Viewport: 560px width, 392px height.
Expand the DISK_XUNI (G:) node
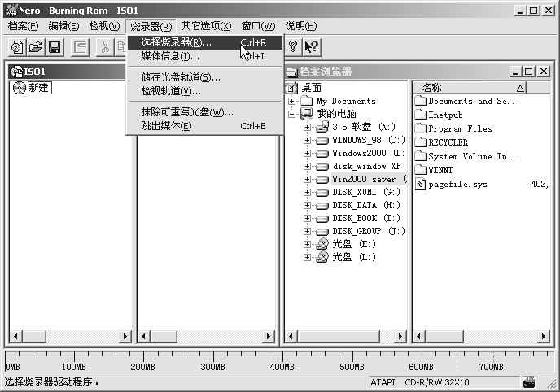[307, 192]
